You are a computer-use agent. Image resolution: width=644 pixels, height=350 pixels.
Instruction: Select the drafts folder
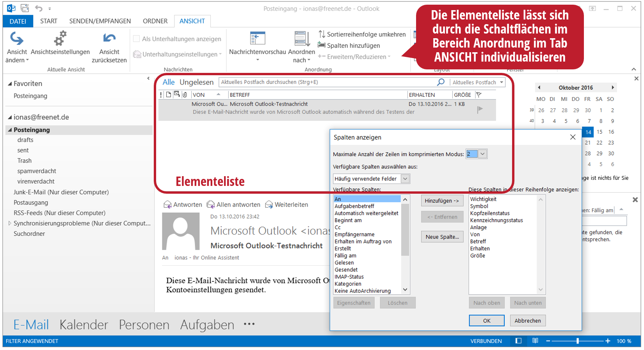click(25, 140)
